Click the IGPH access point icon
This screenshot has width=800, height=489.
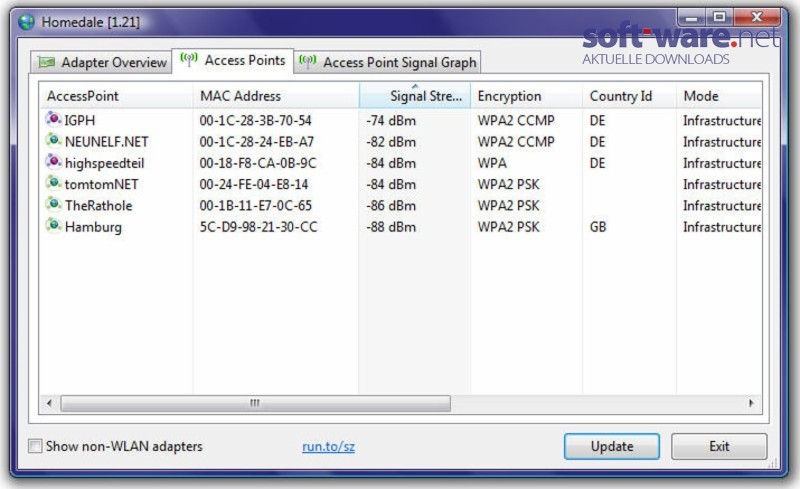(x=53, y=119)
